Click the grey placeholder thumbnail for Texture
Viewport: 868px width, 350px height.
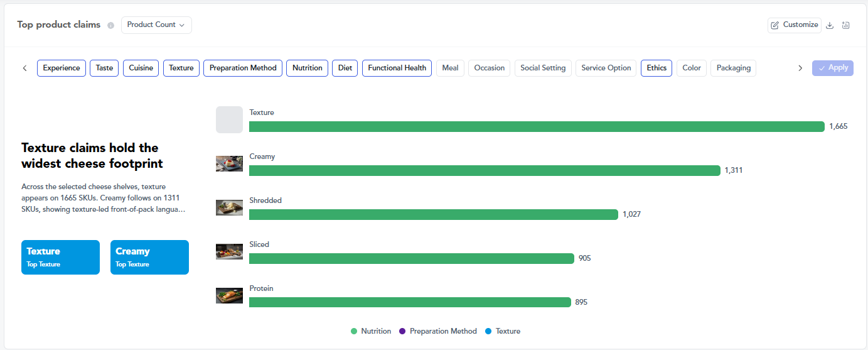click(x=229, y=119)
